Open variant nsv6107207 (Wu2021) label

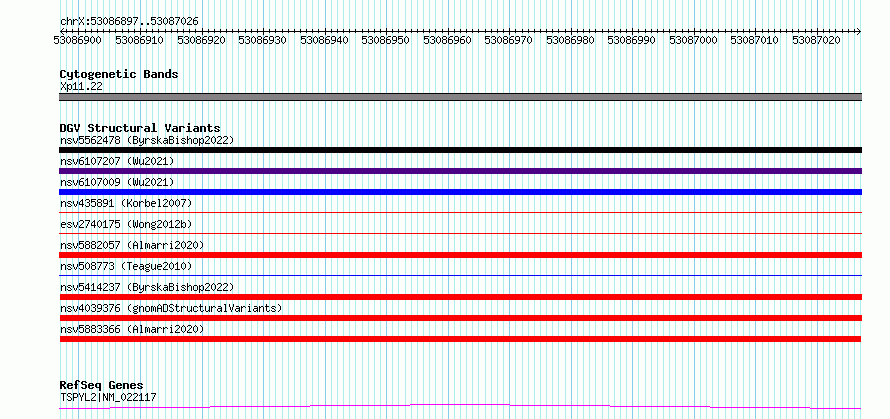click(x=117, y=161)
